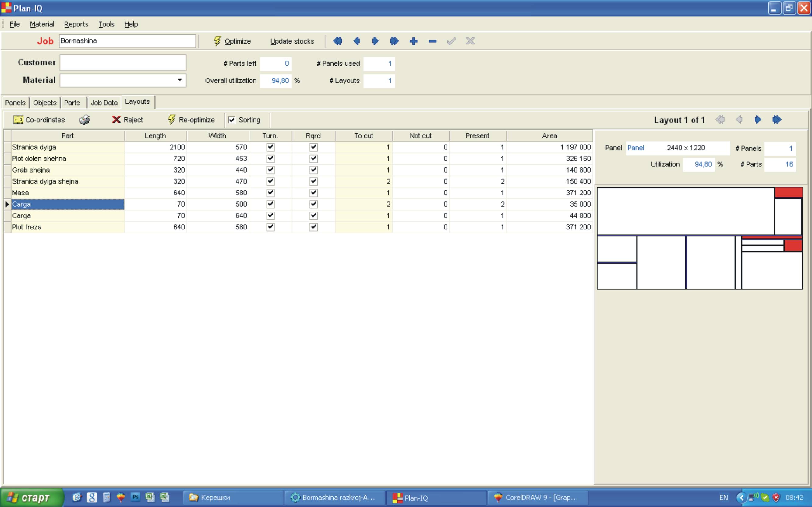Click the delete record minus icon
This screenshot has width=812, height=507.
432,41
